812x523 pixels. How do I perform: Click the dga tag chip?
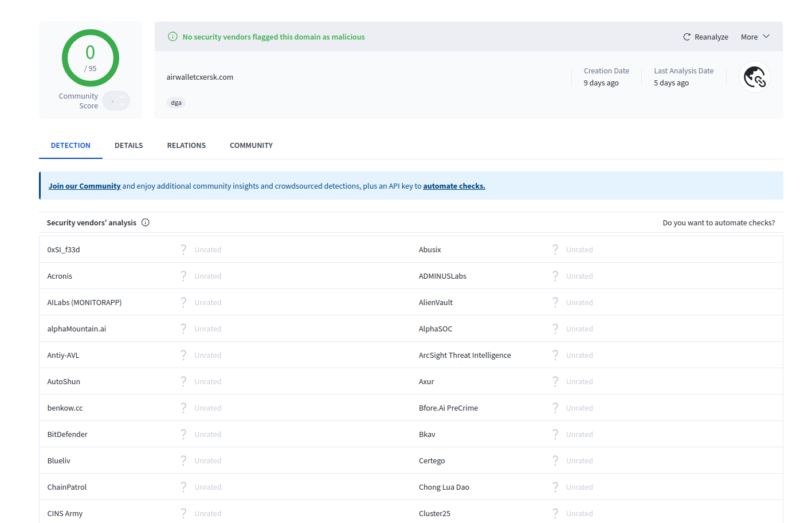[x=176, y=103]
